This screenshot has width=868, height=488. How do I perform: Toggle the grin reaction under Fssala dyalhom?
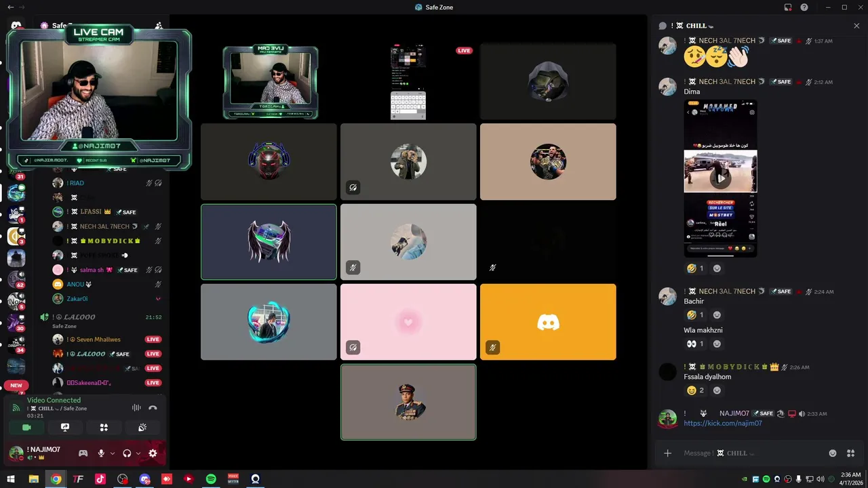tap(695, 390)
